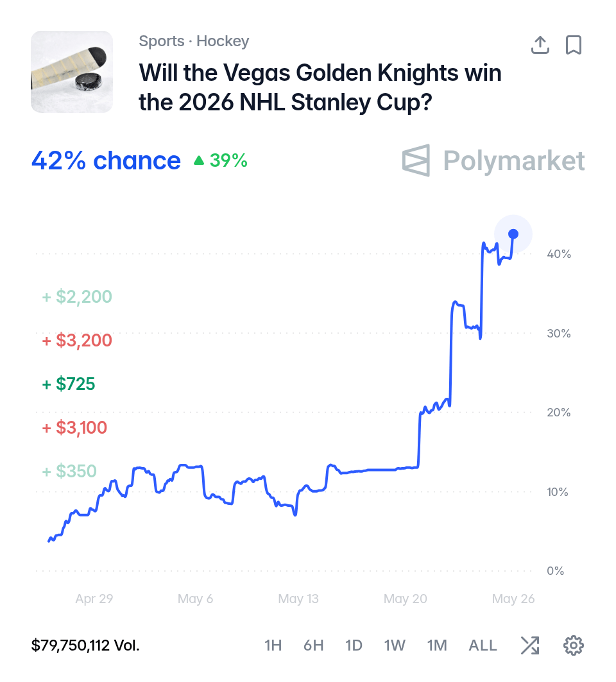Switch chart to 1D range
This screenshot has width=616, height=682.
pyautogui.click(x=354, y=645)
